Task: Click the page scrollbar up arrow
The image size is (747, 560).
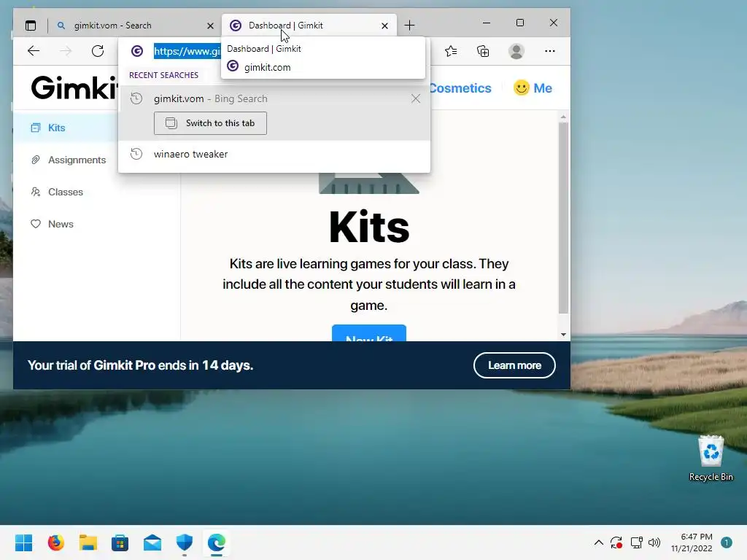Action: 564,117
